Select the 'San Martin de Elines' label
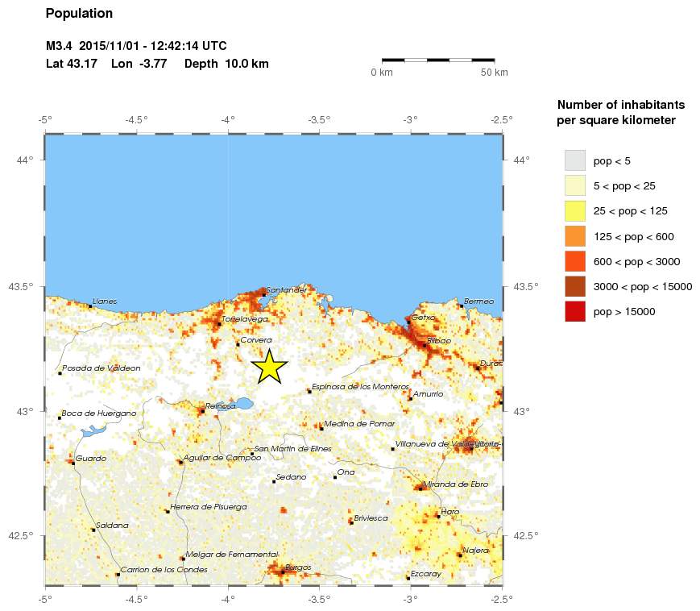This screenshot has height=611, width=700. pos(293,448)
